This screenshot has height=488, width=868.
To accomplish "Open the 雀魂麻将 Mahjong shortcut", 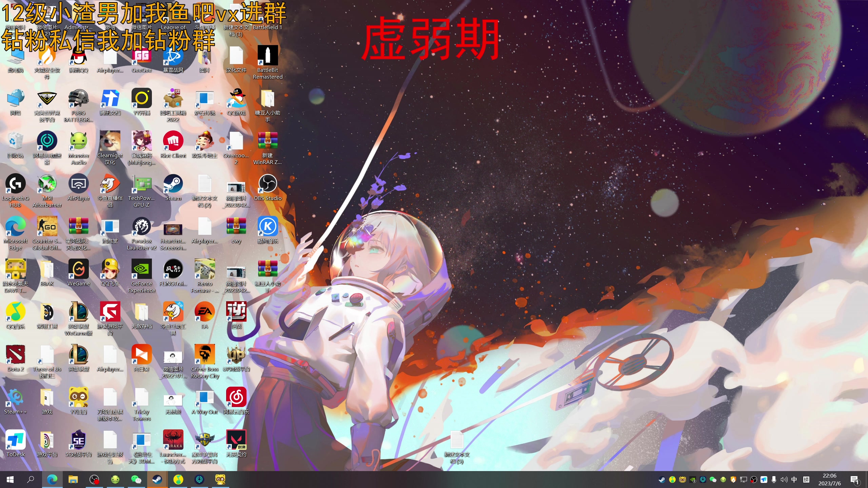I will pos(142,148).
